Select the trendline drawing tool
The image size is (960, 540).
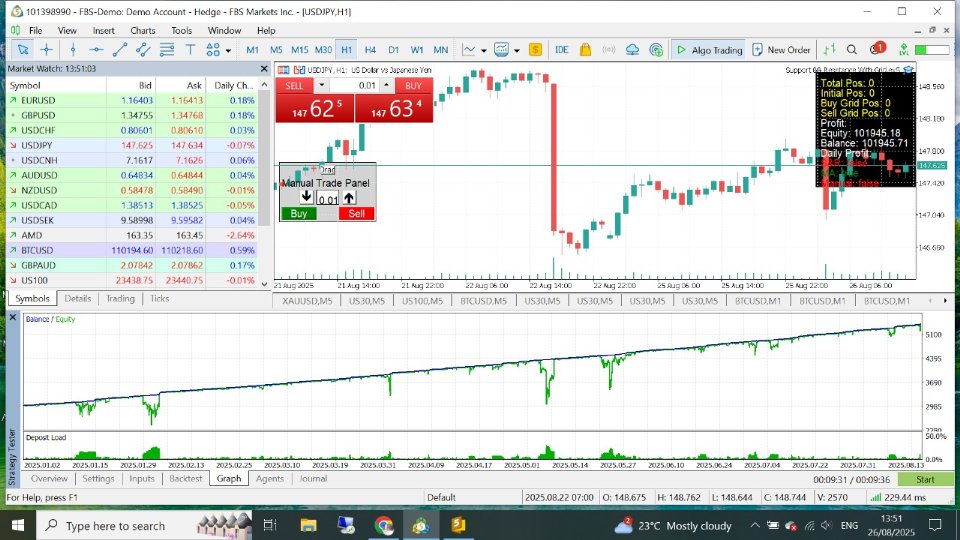[x=120, y=50]
